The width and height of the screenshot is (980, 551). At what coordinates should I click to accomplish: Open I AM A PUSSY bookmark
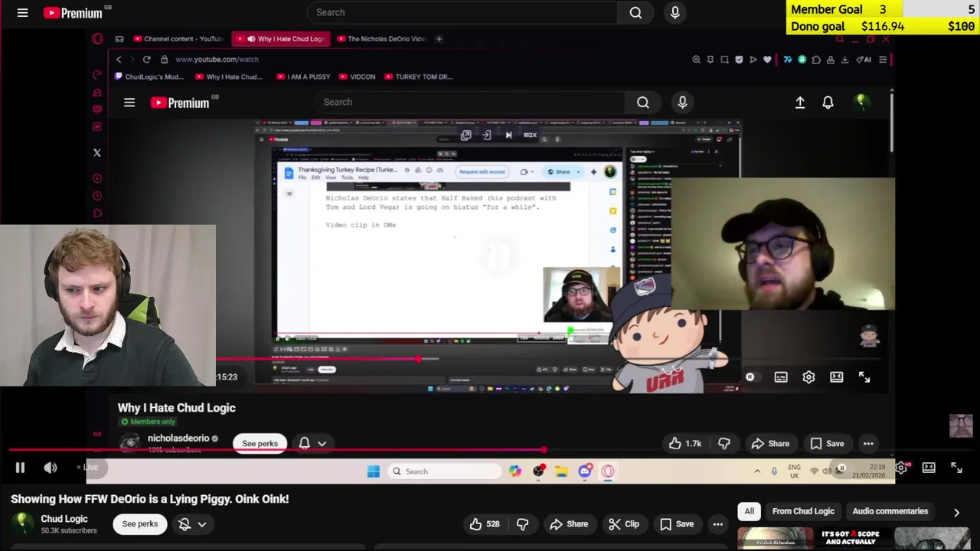point(303,77)
